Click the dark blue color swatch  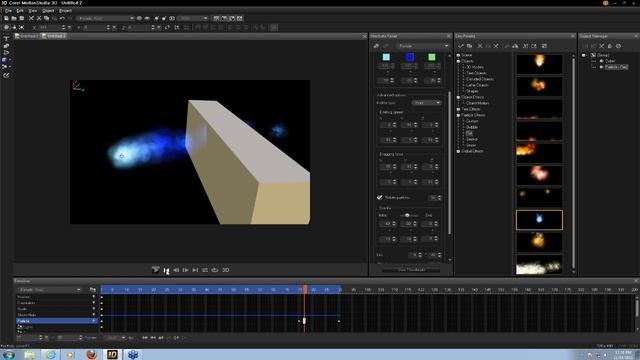click(410, 57)
